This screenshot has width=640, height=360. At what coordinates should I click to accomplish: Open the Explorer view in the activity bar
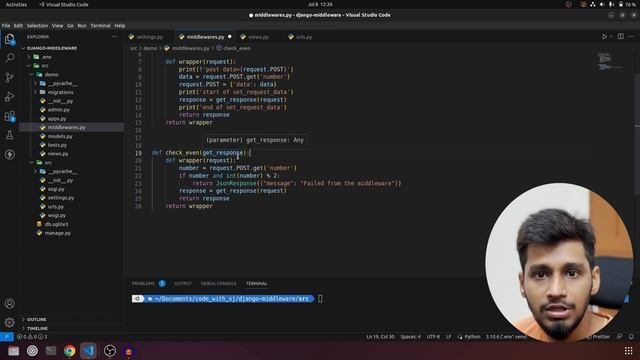(9, 39)
